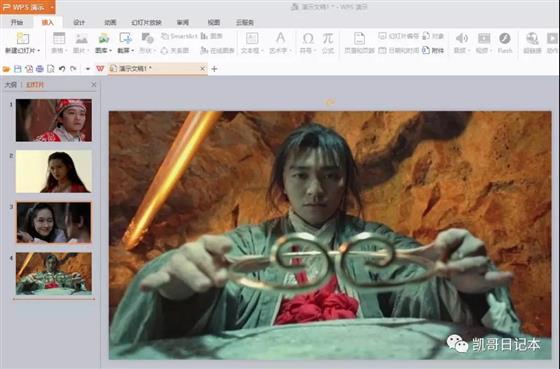The image size is (560, 369).
Task: Close the slide thumbnail side panel
Action: (94, 85)
